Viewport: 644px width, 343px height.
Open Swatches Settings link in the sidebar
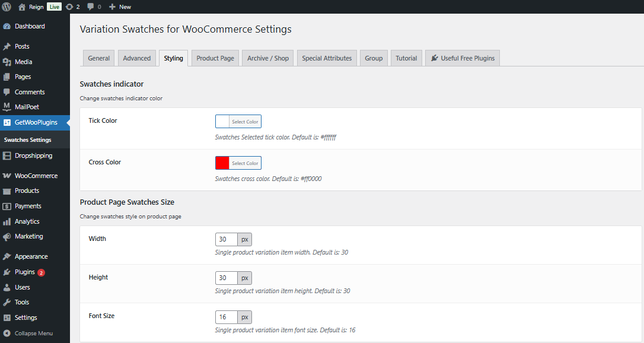28,139
